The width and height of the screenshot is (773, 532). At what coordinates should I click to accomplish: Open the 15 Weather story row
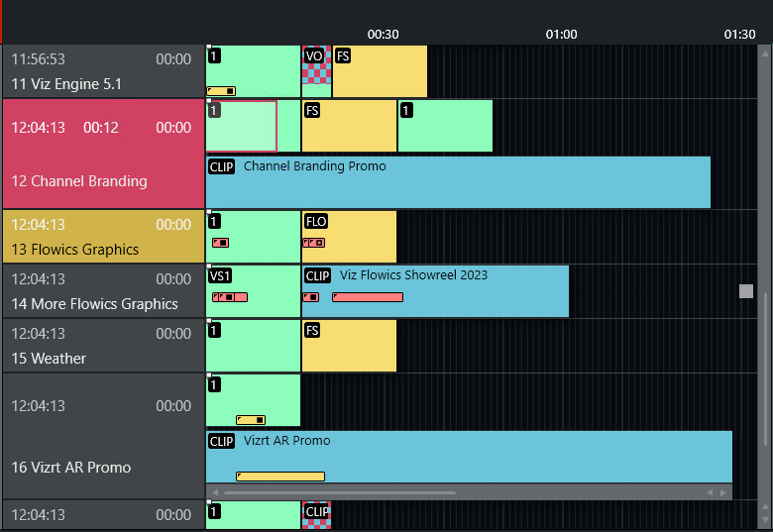(101, 346)
